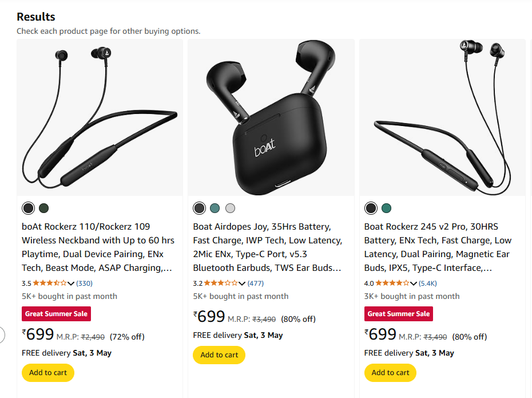Add Boat Rockerz 245 v2 Pro to cart
Viewport: 532px width, 398px height.
(x=391, y=373)
